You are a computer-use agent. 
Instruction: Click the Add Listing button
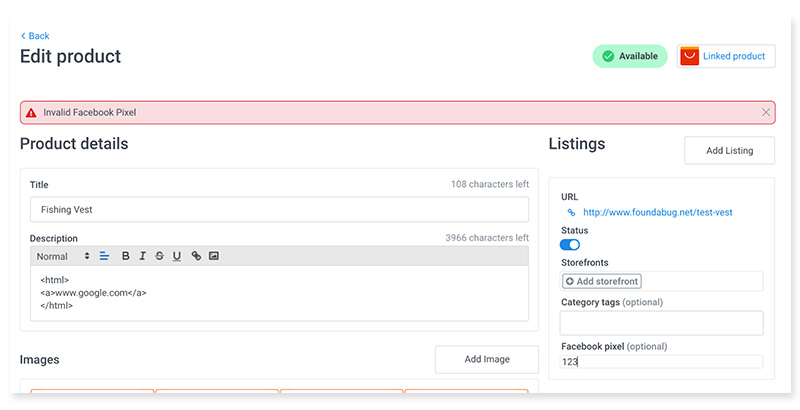coord(730,150)
